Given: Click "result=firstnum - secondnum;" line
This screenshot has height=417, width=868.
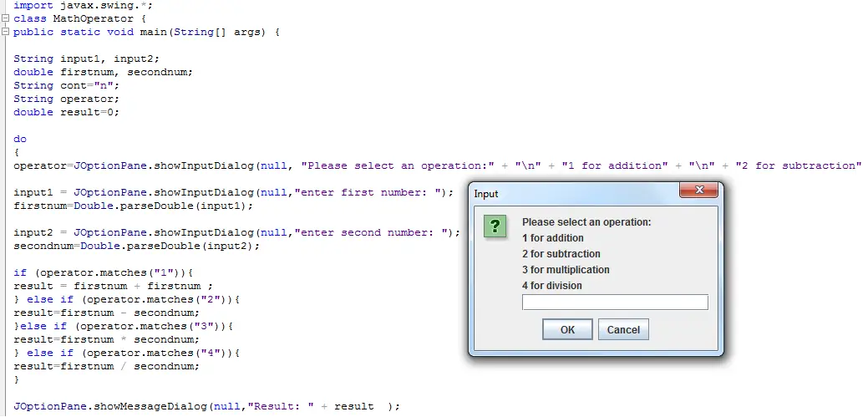Looking at the screenshot, I should [106, 313].
